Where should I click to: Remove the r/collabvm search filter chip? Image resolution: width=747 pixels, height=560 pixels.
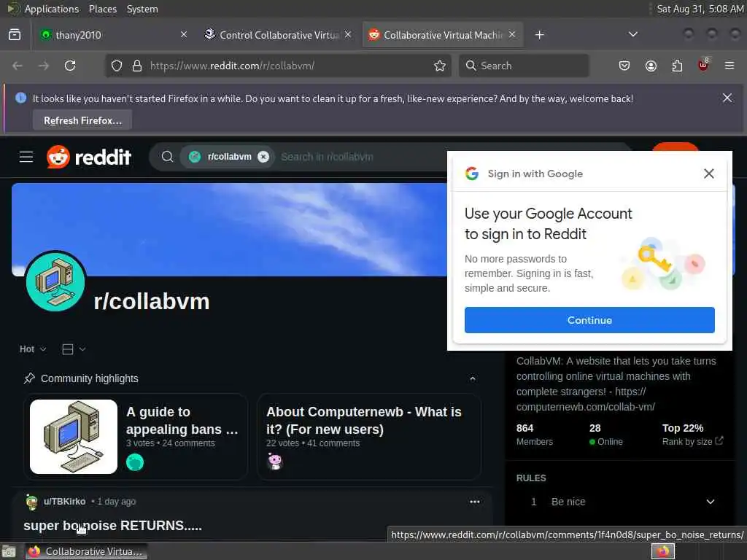pyautogui.click(x=263, y=157)
